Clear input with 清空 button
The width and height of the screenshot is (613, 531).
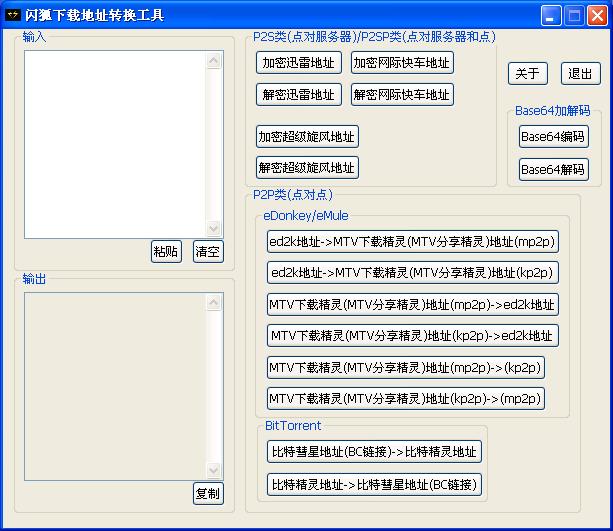(208, 251)
